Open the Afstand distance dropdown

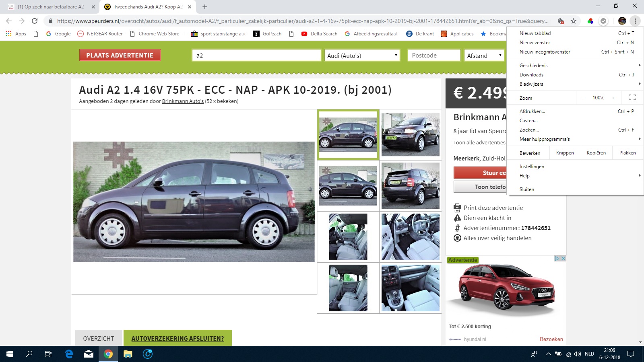[484, 56]
